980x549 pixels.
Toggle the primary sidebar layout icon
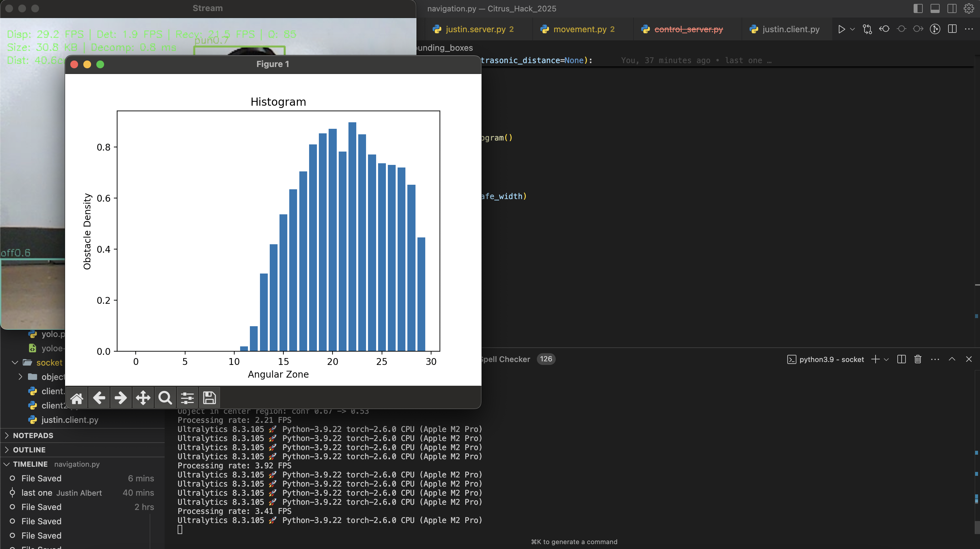(918, 8)
